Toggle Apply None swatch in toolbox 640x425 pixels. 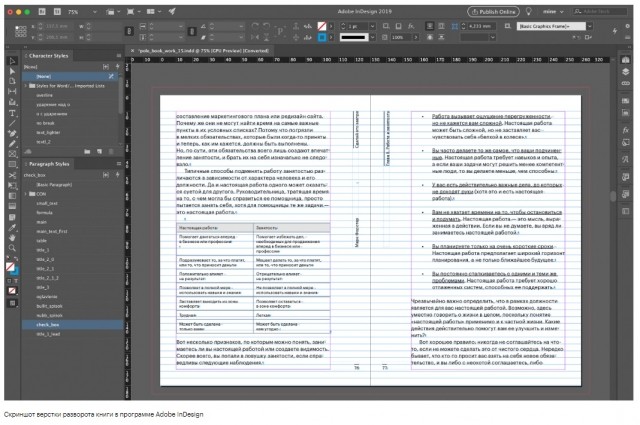[12, 291]
